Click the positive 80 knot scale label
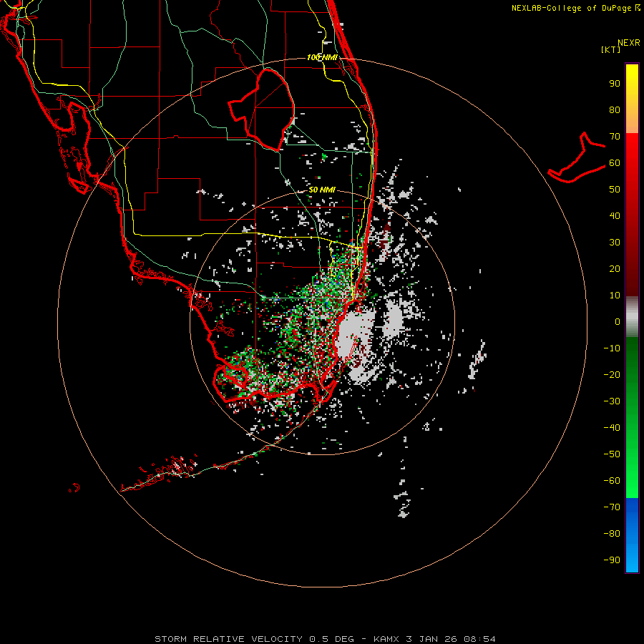 click(615, 109)
